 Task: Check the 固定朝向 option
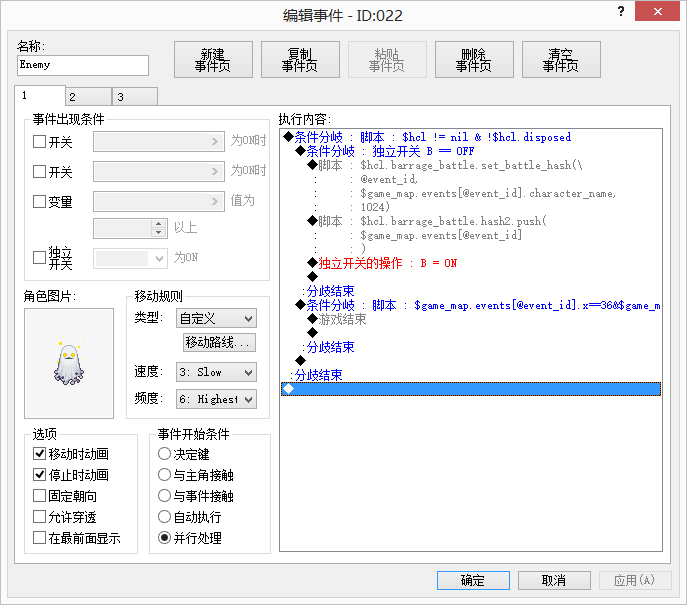[39, 495]
